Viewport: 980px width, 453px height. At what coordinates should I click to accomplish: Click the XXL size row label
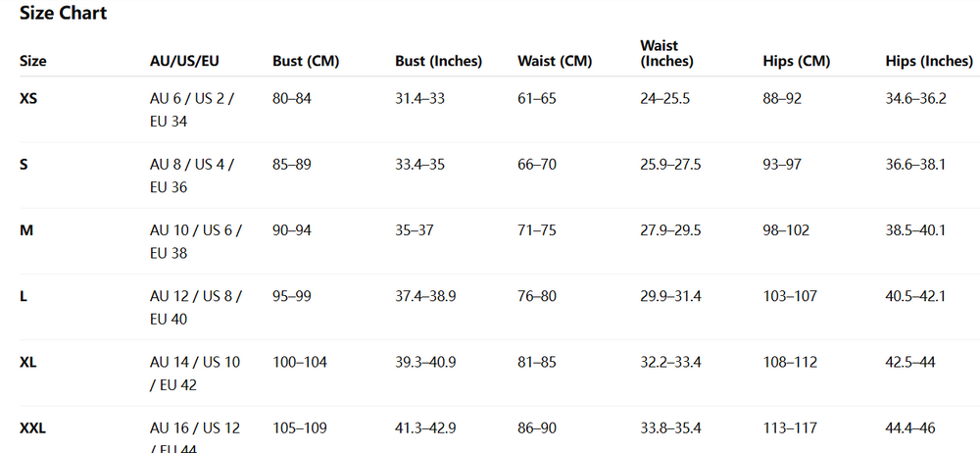click(x=33, y=428)
